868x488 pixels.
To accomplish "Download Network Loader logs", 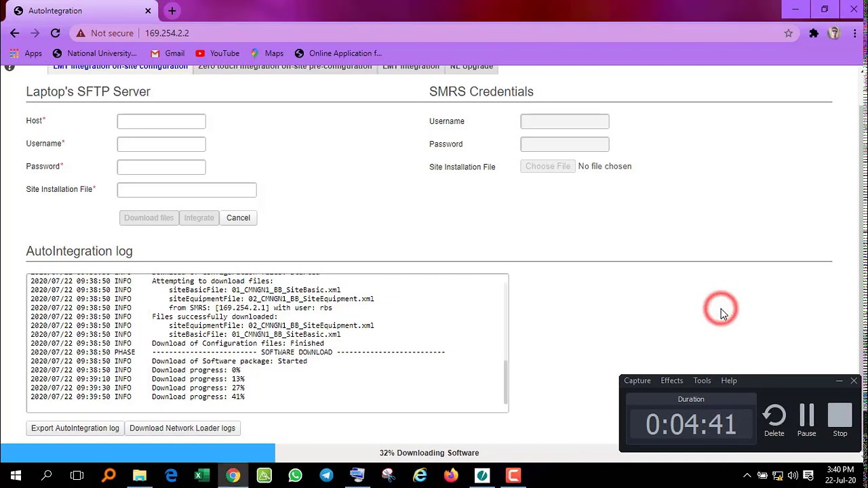I will [182, 428].
